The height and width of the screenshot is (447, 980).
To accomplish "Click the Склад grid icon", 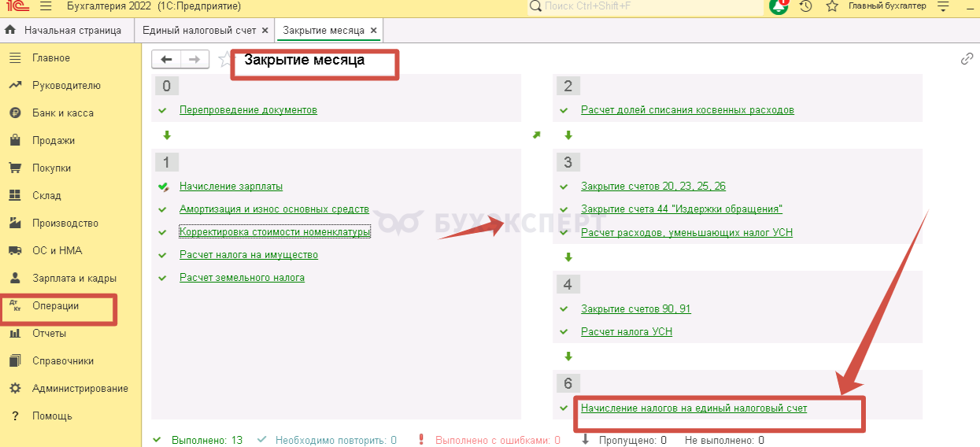I will [14, 196].
